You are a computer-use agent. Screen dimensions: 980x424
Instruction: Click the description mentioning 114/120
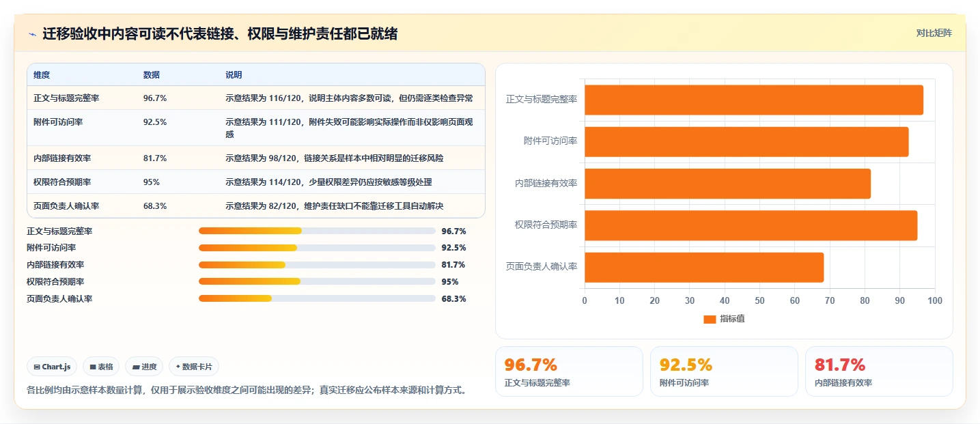tap(328, 182)
